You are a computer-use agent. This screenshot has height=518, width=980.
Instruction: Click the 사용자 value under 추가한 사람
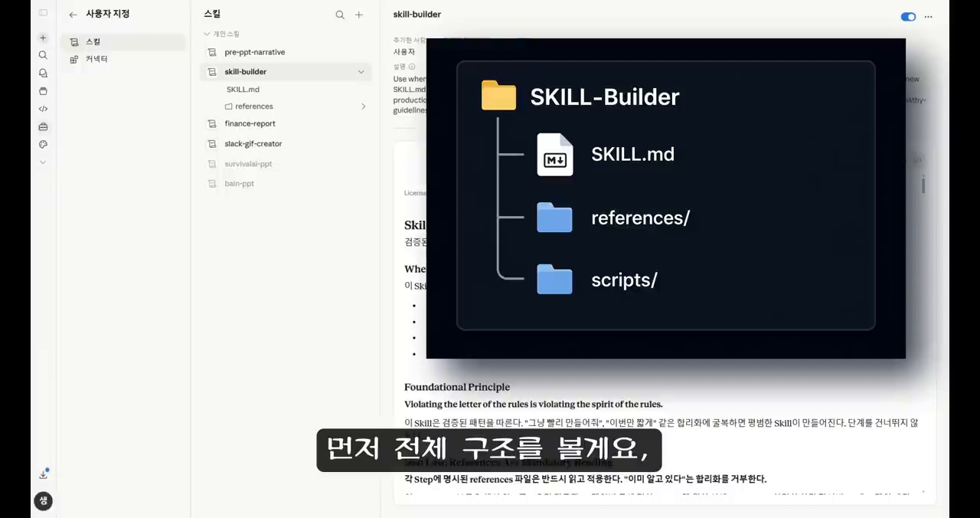click(x=403, y=51)
